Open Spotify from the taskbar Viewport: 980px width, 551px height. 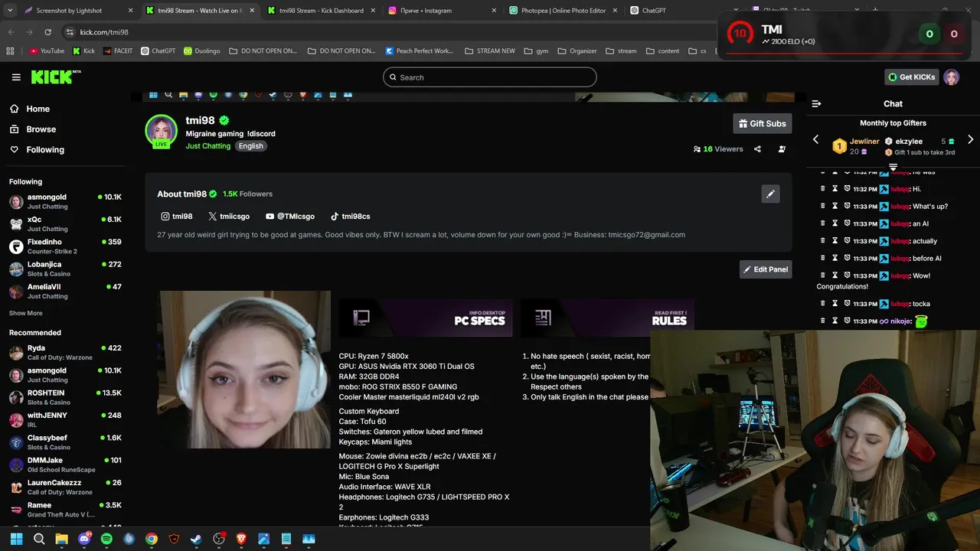click(106, 539)
